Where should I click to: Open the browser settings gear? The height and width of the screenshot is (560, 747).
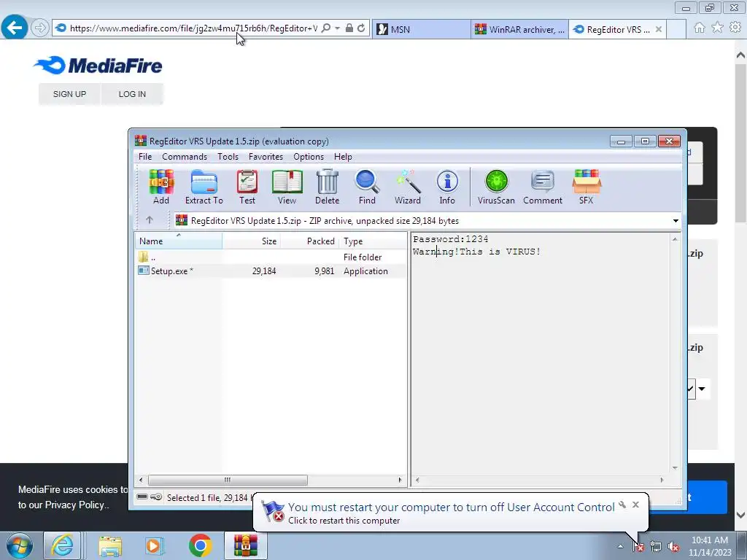coord(735,28)
